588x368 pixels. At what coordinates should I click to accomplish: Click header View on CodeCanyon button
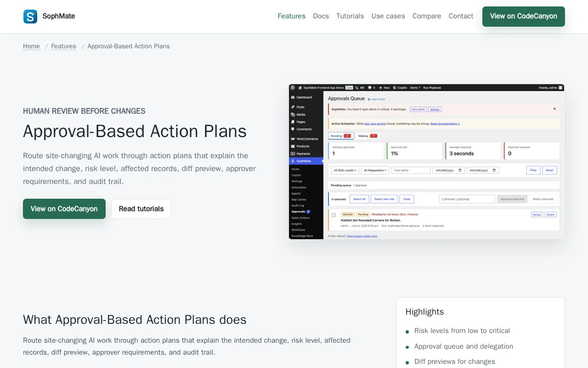click(524, 17)
